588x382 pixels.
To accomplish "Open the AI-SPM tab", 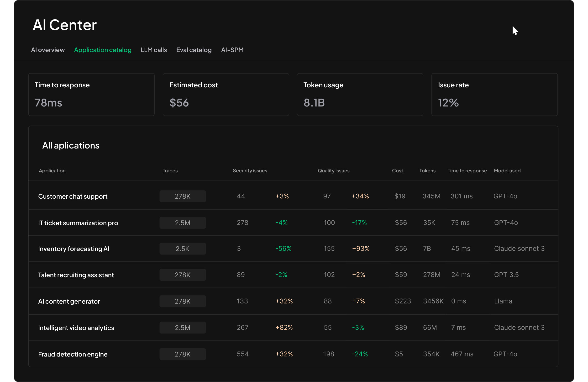I will pos(232,50).
